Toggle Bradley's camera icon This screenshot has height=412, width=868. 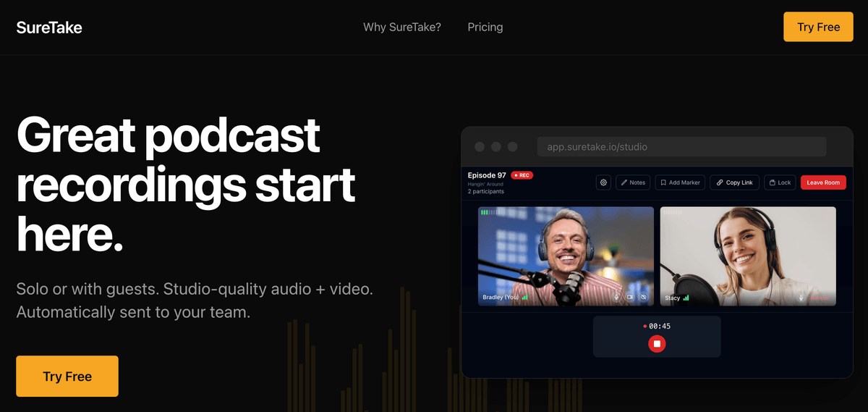pos(630,298)
